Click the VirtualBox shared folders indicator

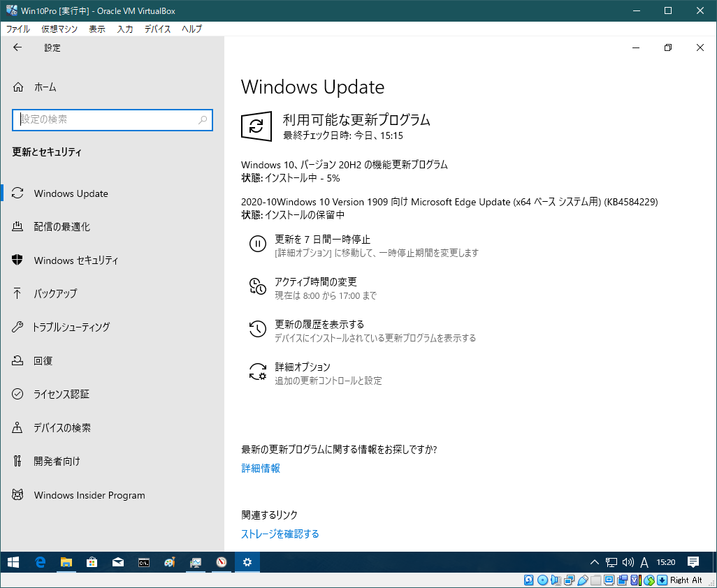coord(595,580)
